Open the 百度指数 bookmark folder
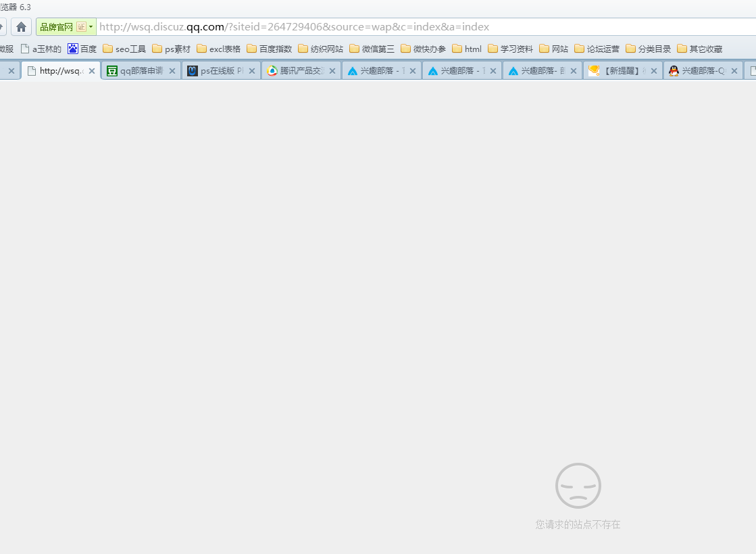 point(270,49)
